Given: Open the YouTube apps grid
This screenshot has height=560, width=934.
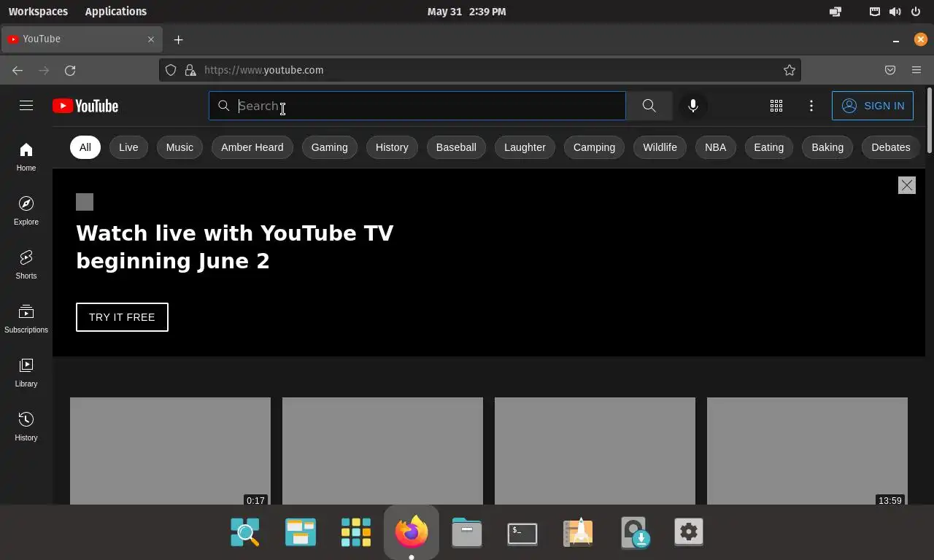Looking at the screenshot, I should tap(776, 106).
